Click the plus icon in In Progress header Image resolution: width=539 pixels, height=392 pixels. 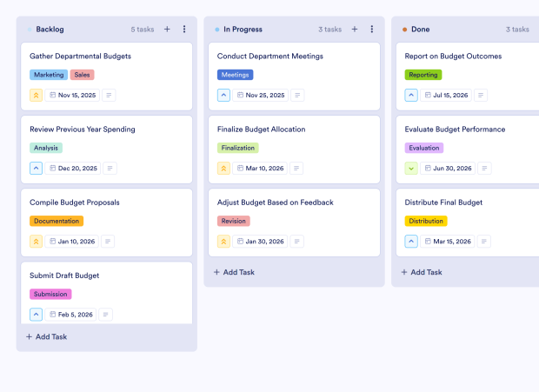point(355,30)
